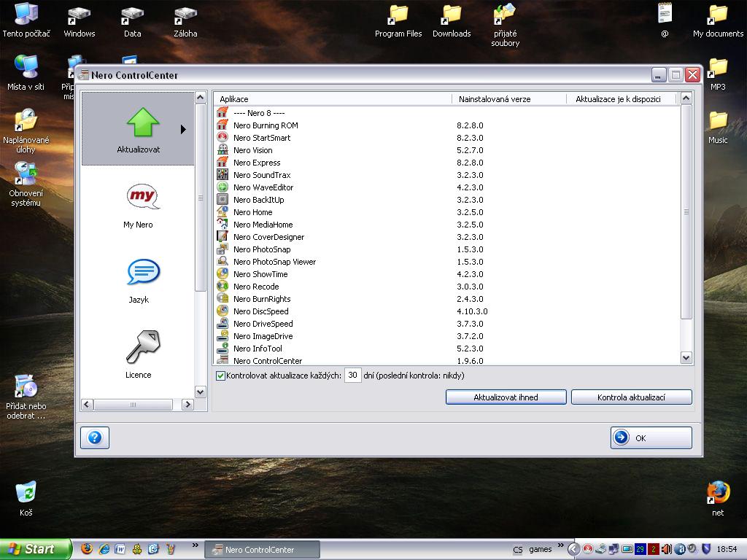Viewport: 747px width, 560px height.
Task: Expand the Aktualizovat submenu arrow
Action: 183,130
